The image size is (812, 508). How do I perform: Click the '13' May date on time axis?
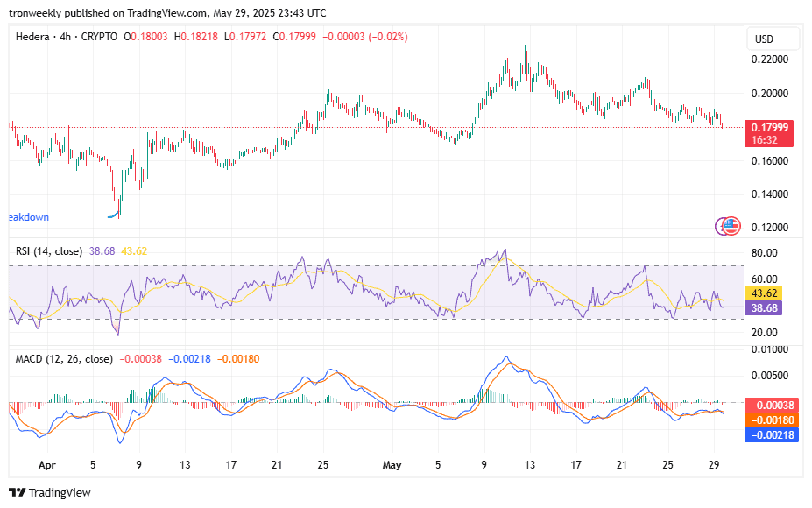click(530, 465)
